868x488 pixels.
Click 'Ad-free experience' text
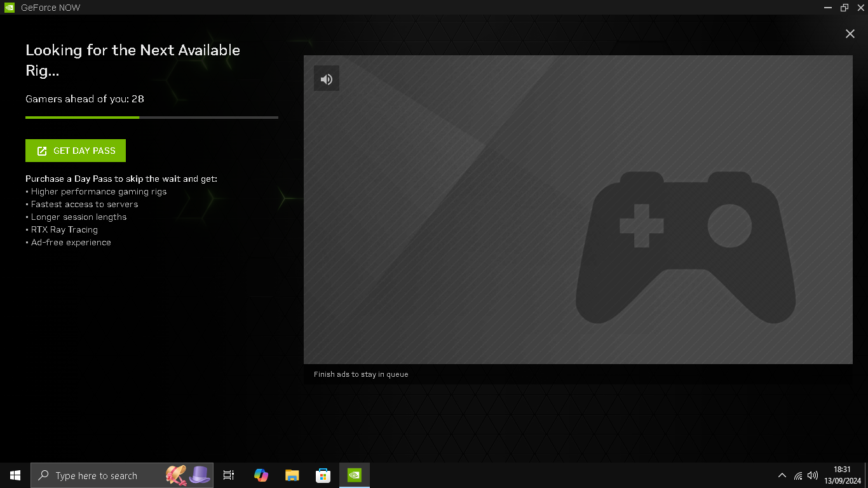point(71,243)
